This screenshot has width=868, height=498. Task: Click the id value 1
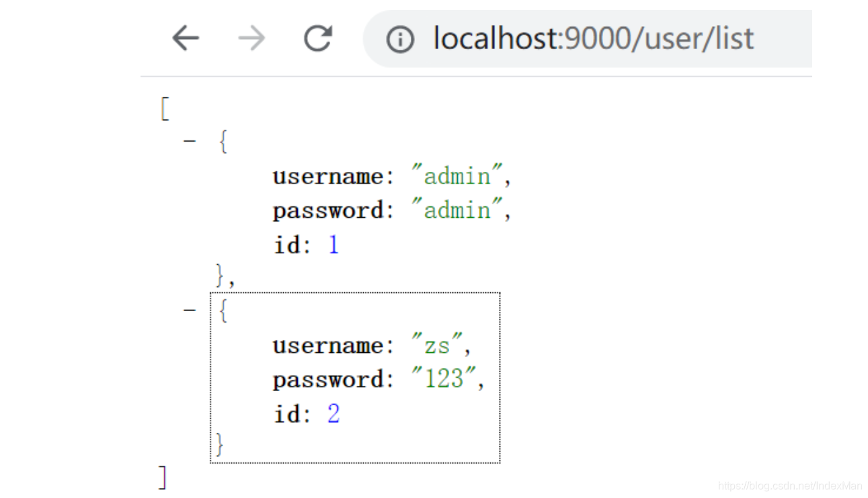pyautogui.click(x=333, y=245)
